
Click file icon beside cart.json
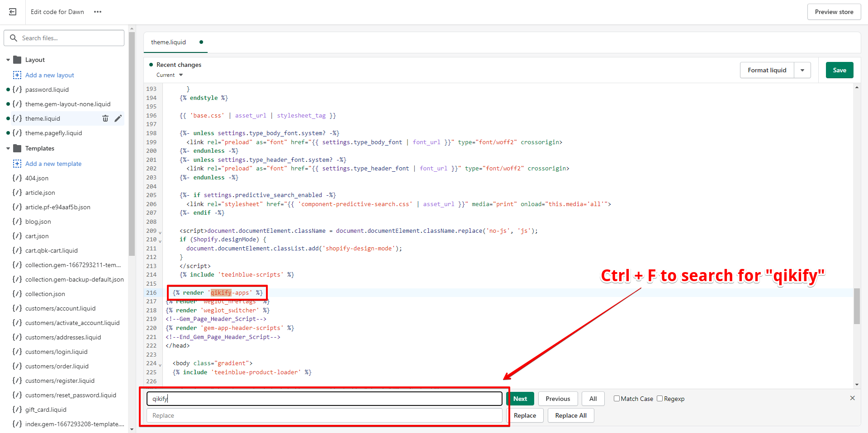[17, 236]
